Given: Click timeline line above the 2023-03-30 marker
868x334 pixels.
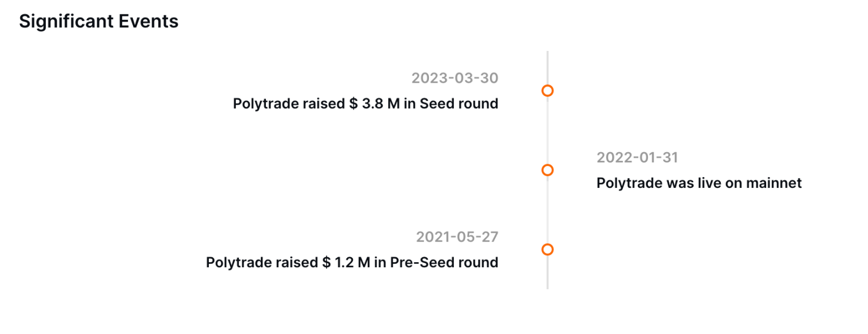Looking at the screenshot, I should [x=547, y=68].
